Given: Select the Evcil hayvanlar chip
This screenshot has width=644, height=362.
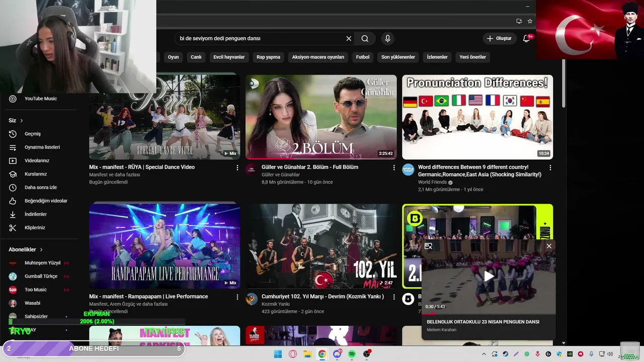Looking at the screenshot, I should click(x=229, y=57).
